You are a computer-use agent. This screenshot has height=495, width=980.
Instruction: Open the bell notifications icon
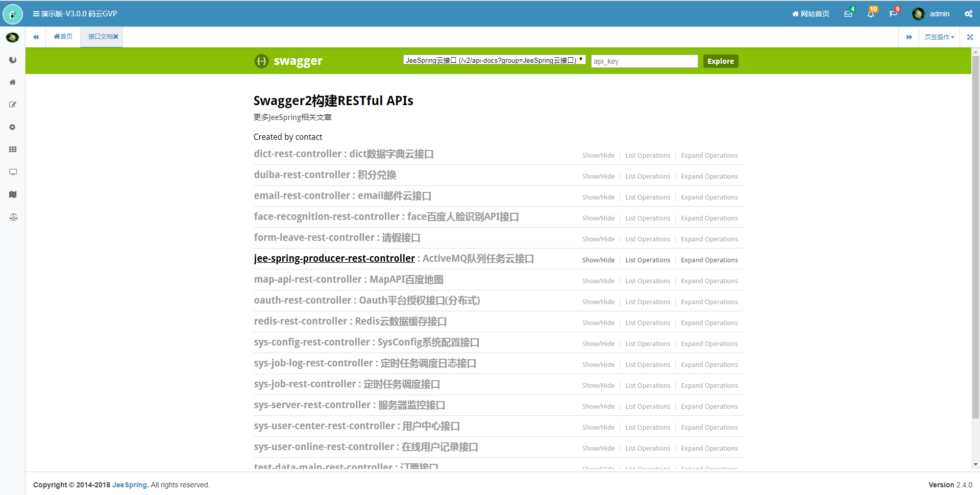click(871, 14)
